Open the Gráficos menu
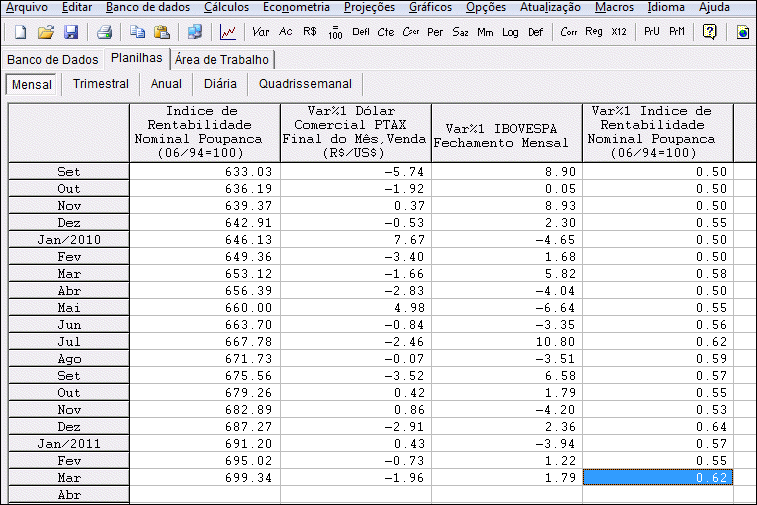Image resolution: width=757 pixels, height=505 pixels. click(x=431, y=7)
